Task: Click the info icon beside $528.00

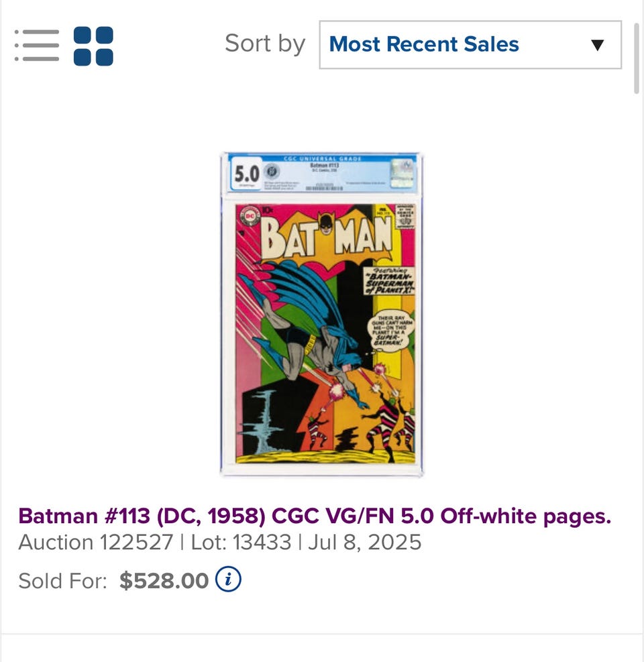Action: pos(228,580)
